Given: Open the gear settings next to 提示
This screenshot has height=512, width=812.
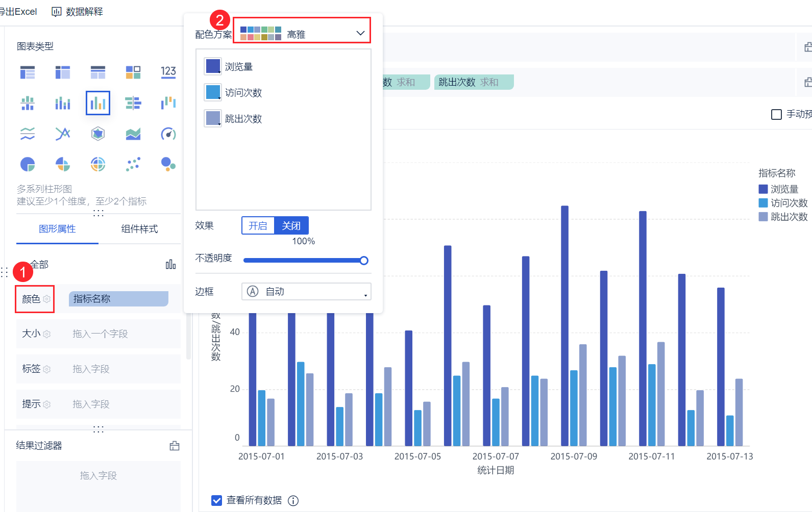Looking at the screenshot, I should [x=47, y=404].
